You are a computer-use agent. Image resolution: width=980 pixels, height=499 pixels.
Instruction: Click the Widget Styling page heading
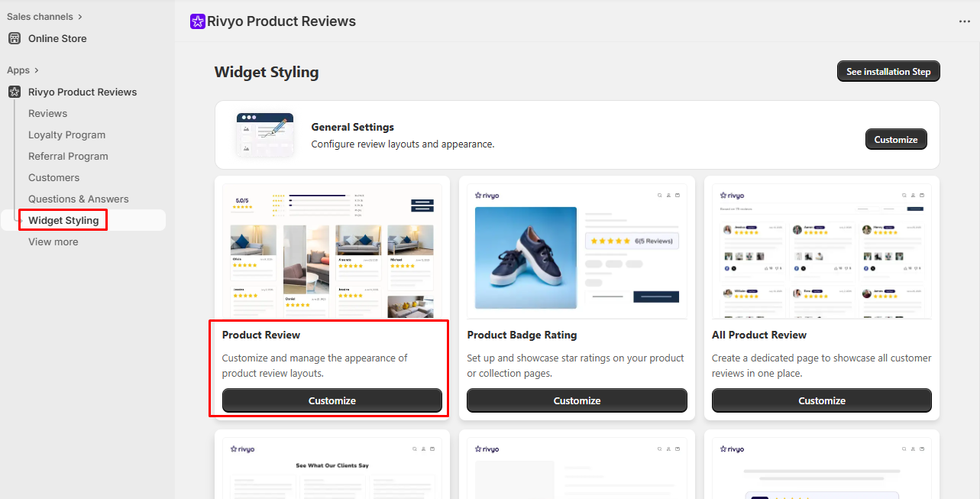coord(267,72)
